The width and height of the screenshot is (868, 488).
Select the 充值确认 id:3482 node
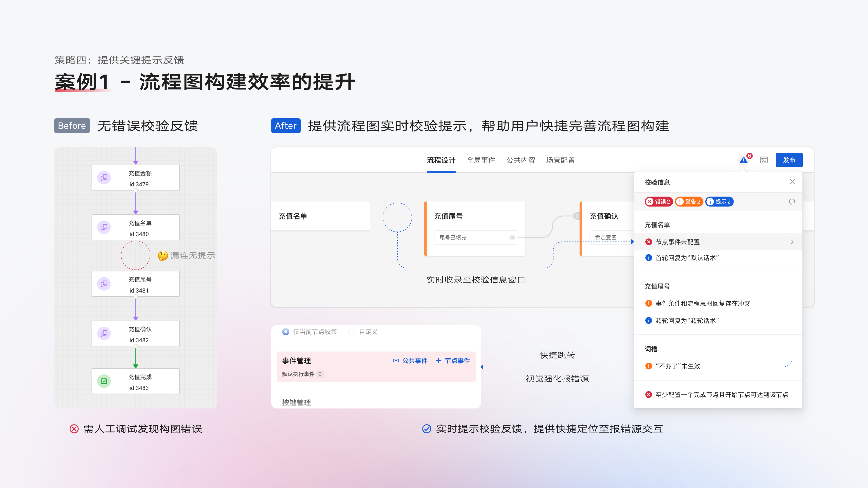pyautogui.click(x=135, y=333)
